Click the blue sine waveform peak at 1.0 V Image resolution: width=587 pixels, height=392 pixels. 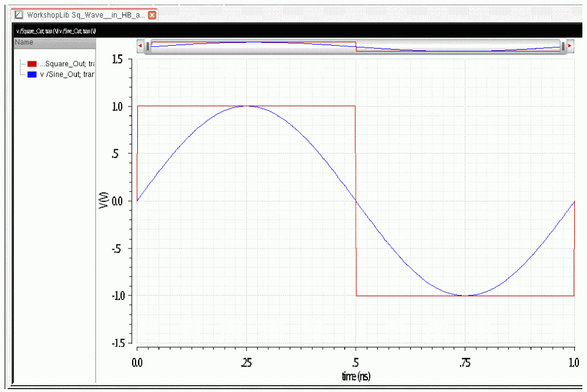click(246, 106)
